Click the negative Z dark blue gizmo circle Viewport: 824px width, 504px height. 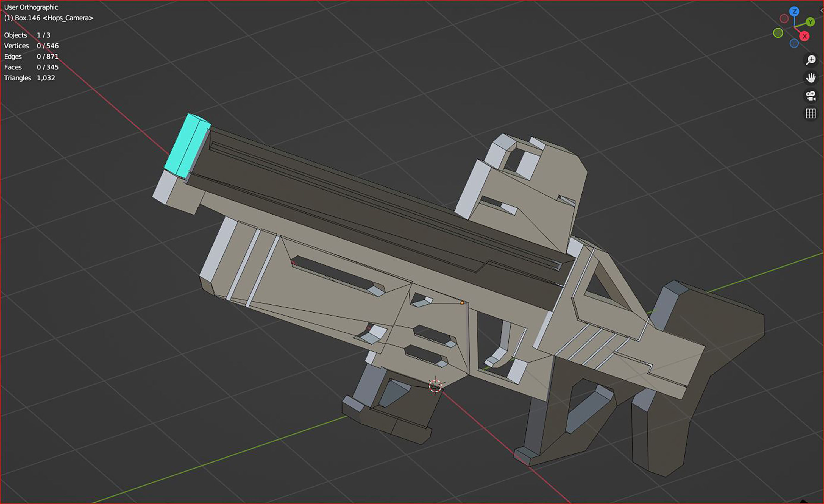tap(794, 43)
